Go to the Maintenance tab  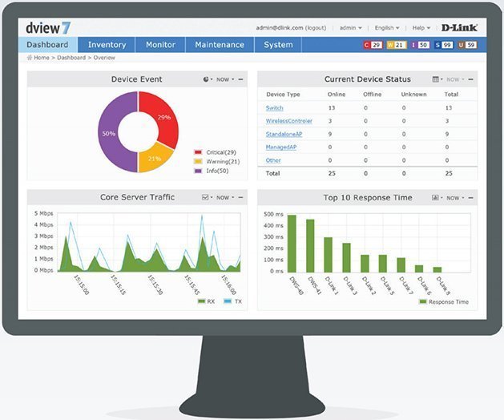click(220, 45)
